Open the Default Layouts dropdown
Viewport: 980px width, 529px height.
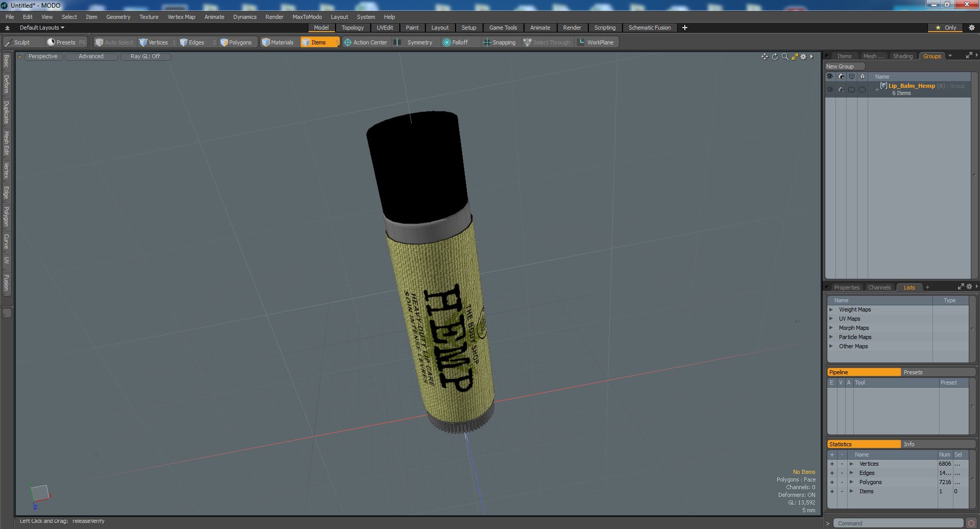42,28
